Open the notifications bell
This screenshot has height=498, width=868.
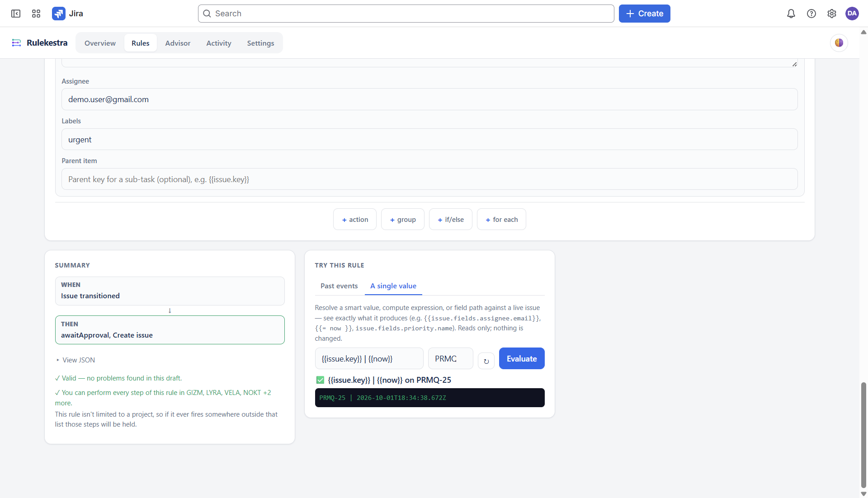tap(791, 14)
